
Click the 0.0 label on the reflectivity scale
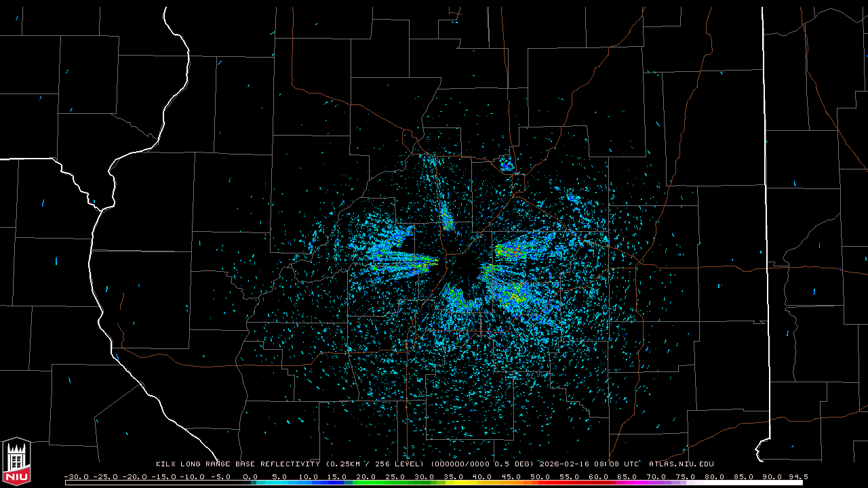[x=250, y=476]
